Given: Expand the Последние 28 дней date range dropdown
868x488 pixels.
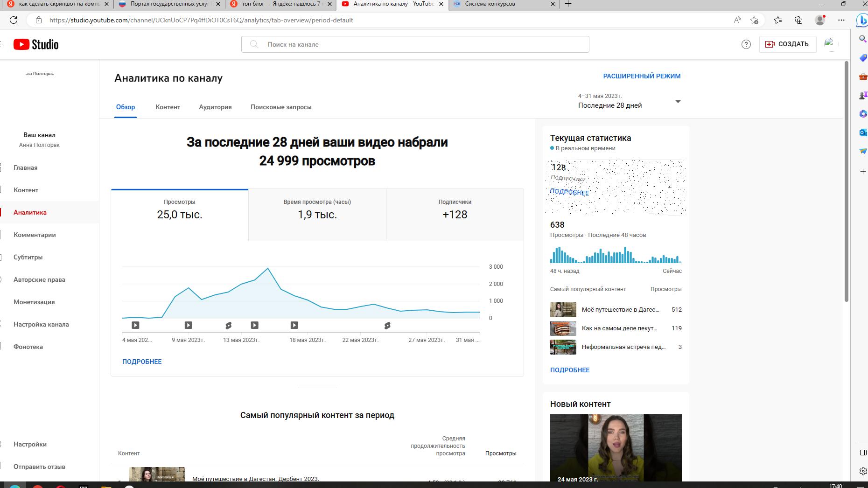Looking at the screenshot, I should tap(629, 101).
